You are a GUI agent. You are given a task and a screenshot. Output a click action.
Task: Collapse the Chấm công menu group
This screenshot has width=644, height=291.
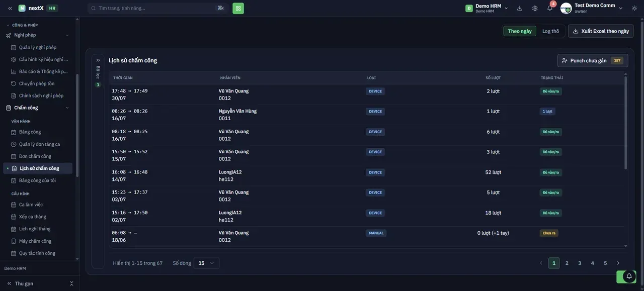point(67,108)
